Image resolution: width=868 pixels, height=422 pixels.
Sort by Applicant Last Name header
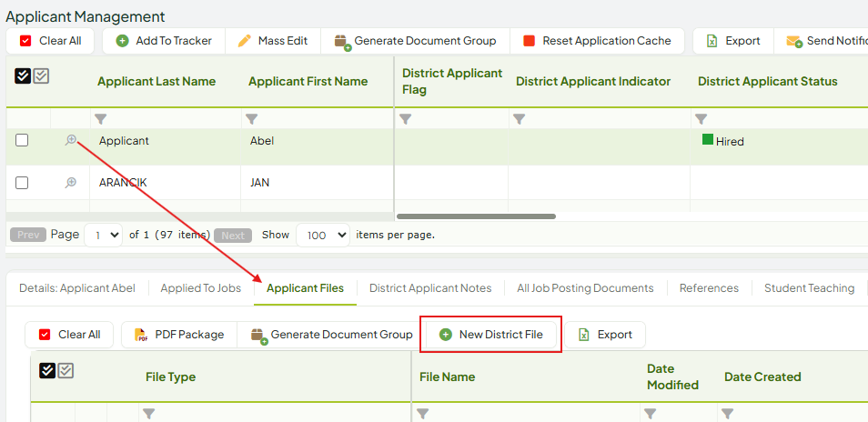pos(156,81)
